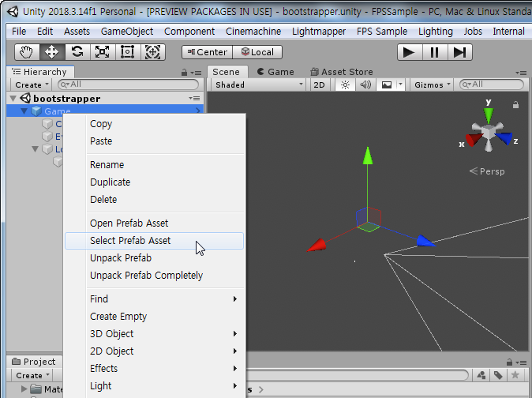Open Light submenu
Image resolution: width=532 pixels, height=398 pixels.
pos(155,386)
